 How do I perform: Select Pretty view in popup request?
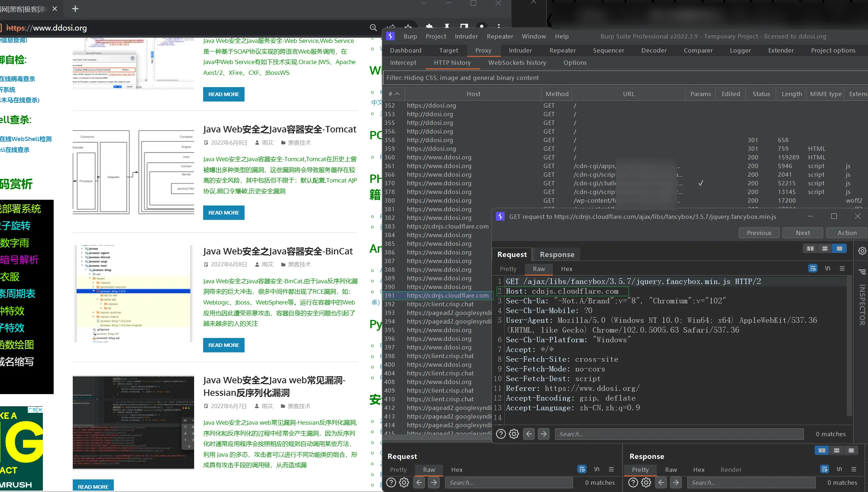(x=508, y=269)
